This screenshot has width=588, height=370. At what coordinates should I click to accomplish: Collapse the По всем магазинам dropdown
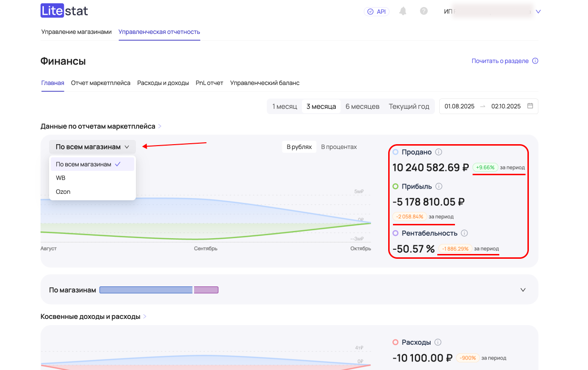coord(92,147)
